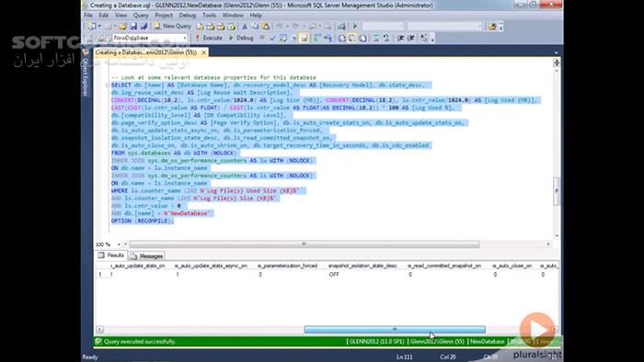Execute the selected query

[209, 38]
